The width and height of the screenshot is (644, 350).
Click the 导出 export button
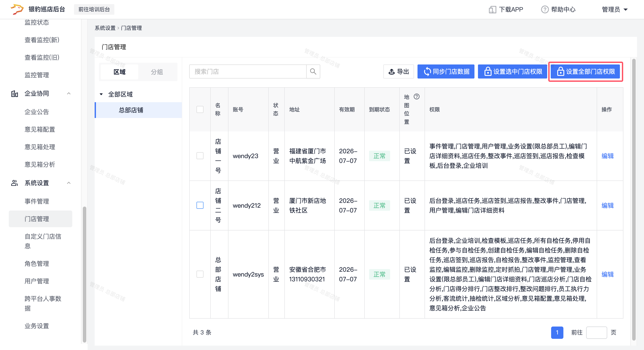(399, 72)
